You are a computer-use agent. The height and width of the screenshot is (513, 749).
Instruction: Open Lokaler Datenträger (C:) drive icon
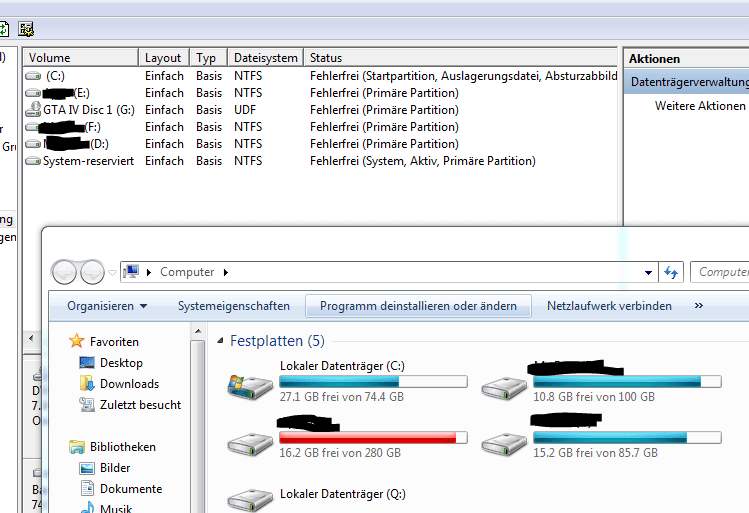pyautogui.click(x=250, y=386)
